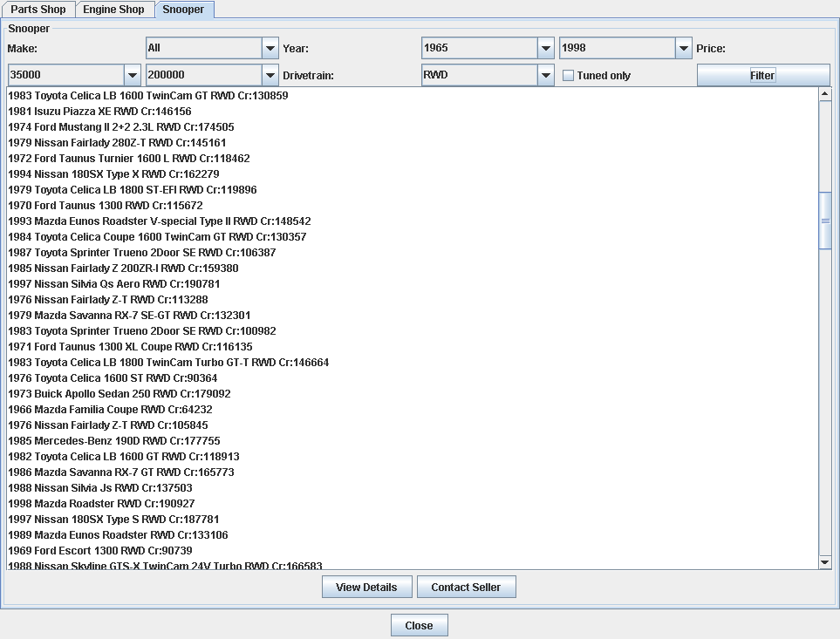Select the 1985 Nissan Fairlady Z 200ZR-I listing
Viewport: 840px width, 639px height.
point(413,269)
